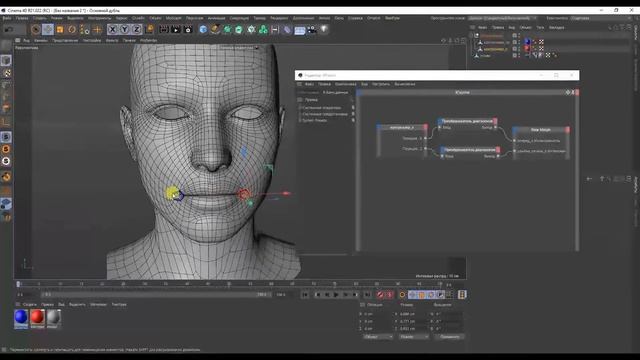The image size is (640, 360).
Task: Open Render Settings clapper gear icon
Action: (x=188, y=29)
